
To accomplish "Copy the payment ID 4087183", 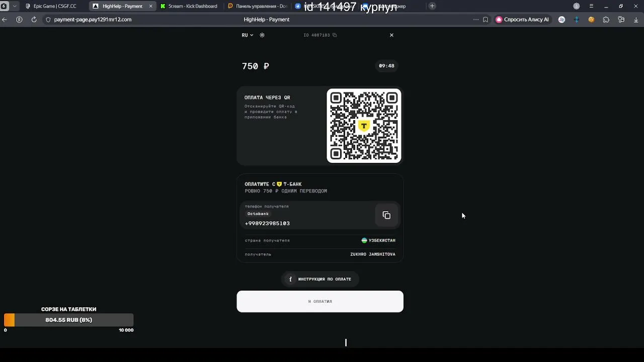I will point(335,35).
